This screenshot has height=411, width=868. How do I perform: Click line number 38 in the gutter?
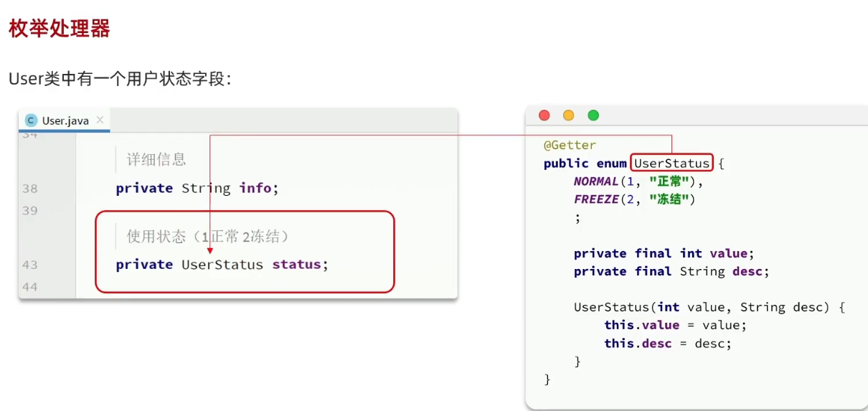click(x=30, y=189)
